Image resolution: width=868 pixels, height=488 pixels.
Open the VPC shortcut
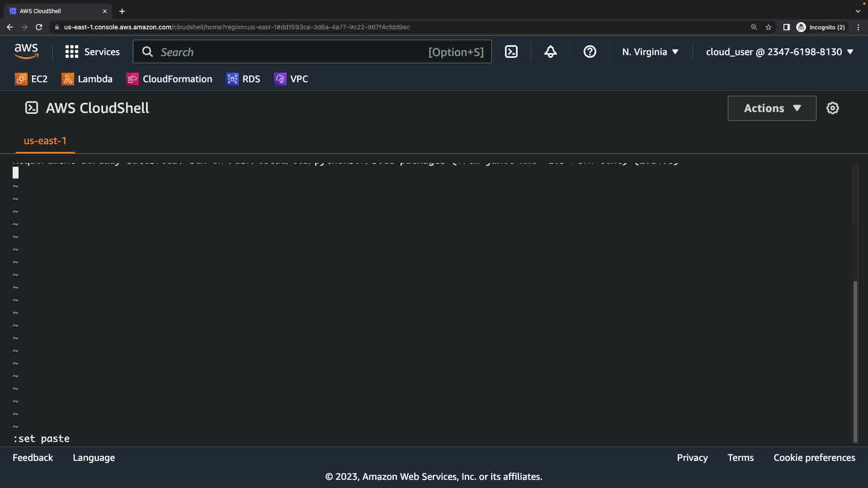point(291,79)
